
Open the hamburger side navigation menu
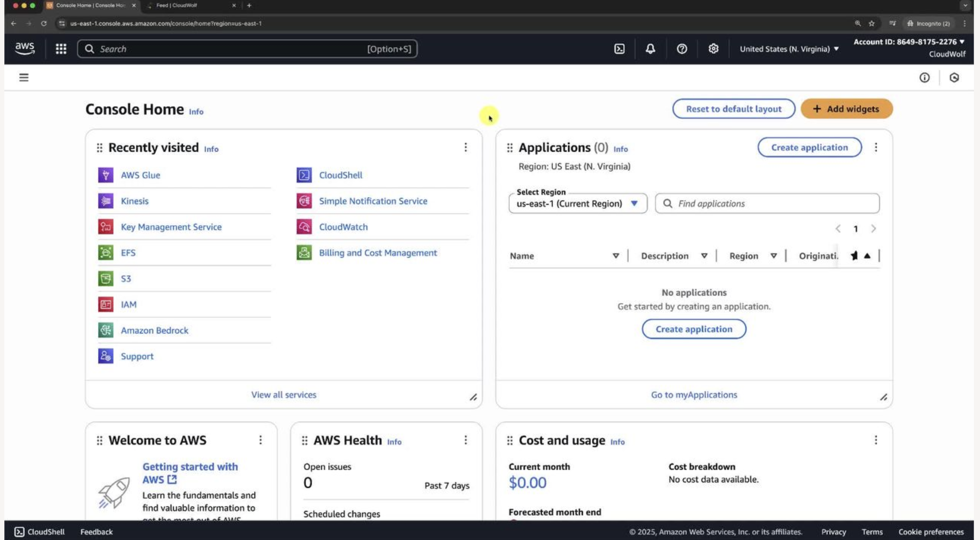pyautogui.click(x=24, y=77)
